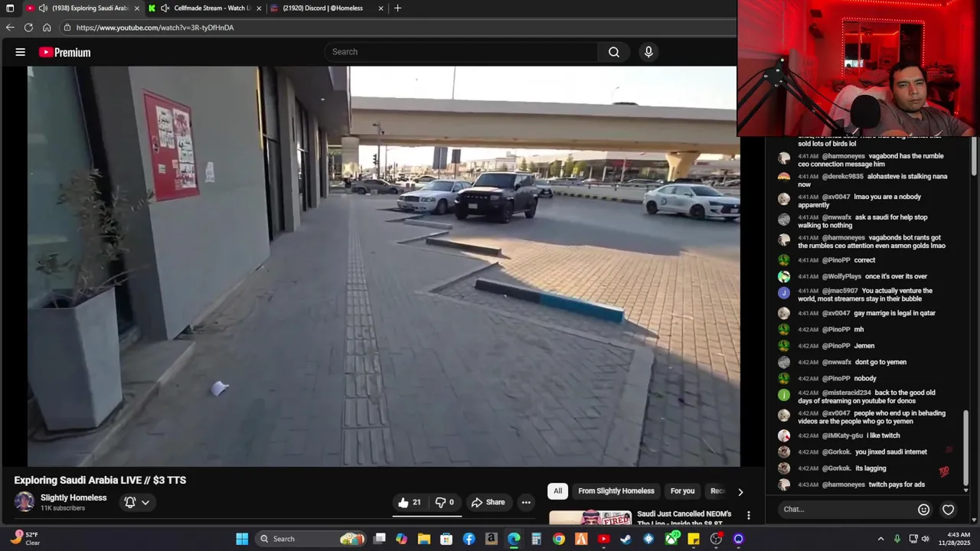Open Sticky Notes from taskbar

pyautogui.click(x=694, y=539)
